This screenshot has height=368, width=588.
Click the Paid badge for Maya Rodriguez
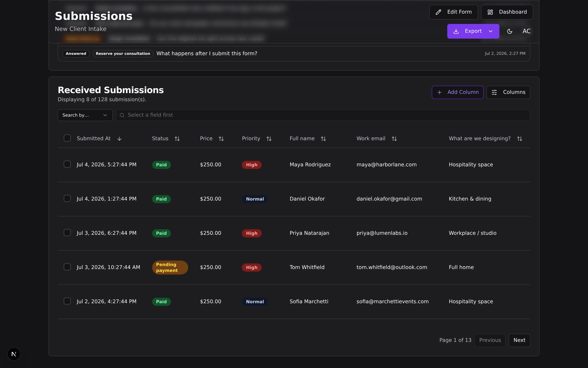point(161,165)
